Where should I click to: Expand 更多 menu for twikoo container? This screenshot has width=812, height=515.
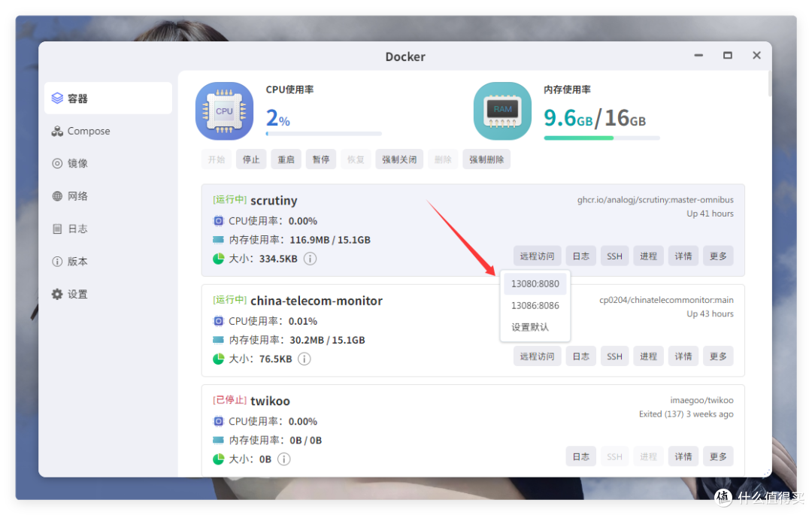[718, 456]
